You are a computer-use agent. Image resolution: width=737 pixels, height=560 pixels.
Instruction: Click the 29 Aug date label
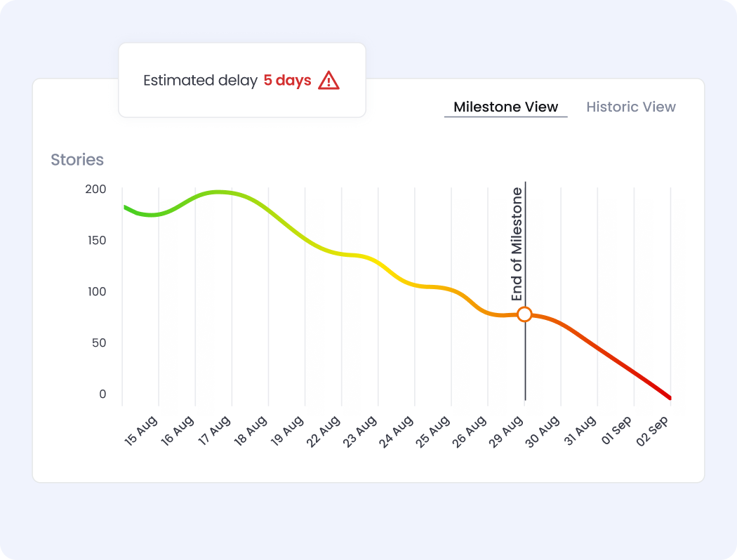[507, 430]
